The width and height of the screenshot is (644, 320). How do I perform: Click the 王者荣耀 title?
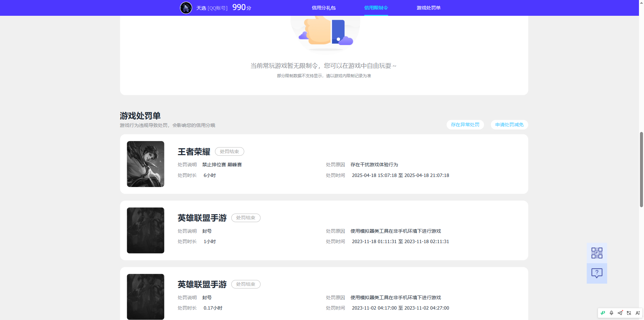(194, 152)
